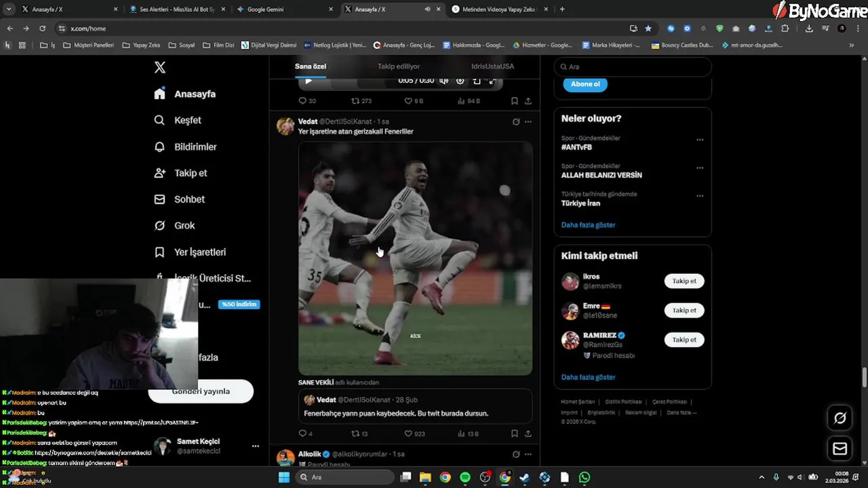
Task: Show more follow suggestions link
Action: (x=589, y=378)
